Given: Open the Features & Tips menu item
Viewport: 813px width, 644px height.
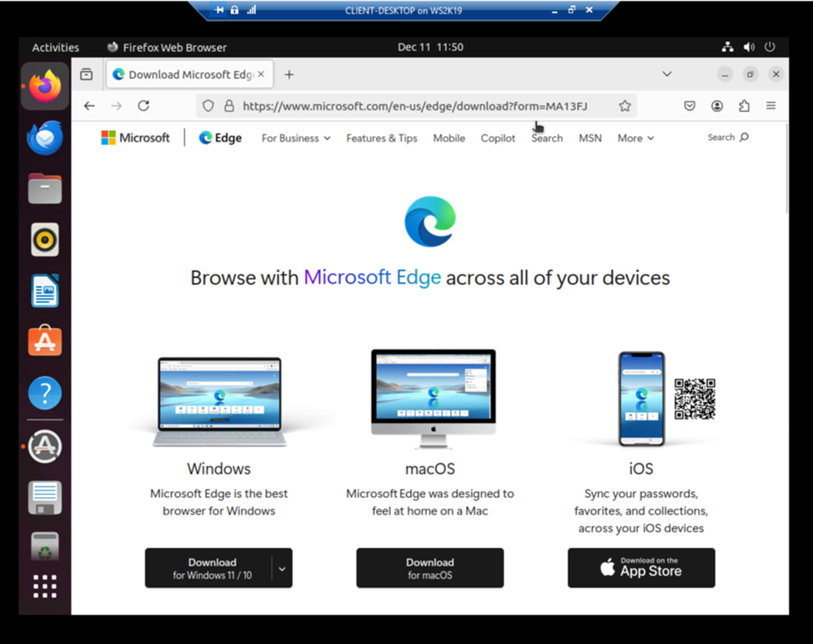Looking at the screenshot, I should pos(382,138).
